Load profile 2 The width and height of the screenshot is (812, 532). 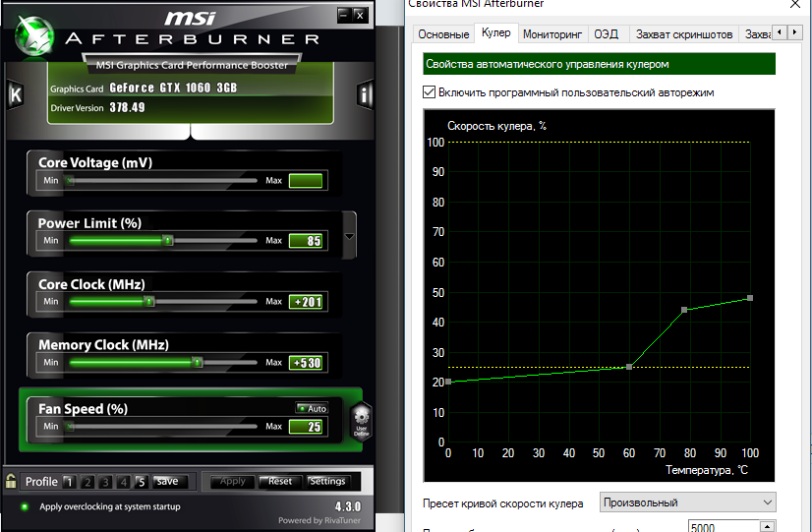click(x=87, y=482)
